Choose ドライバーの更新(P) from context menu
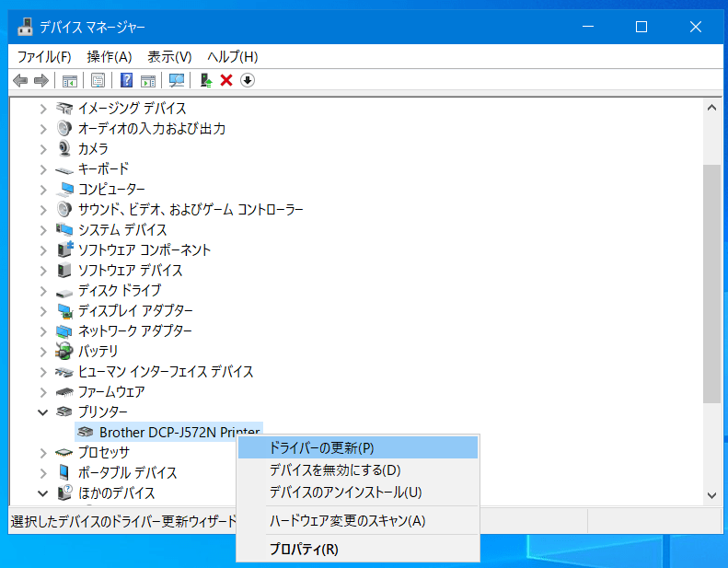The height and width of the screenshot is (568, 728). [358, 447]
